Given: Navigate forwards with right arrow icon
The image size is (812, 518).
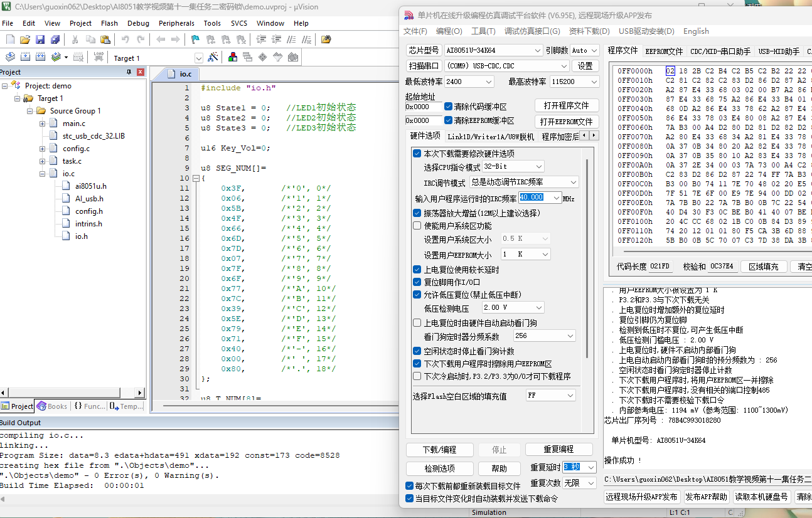Looking at the screenshot, I should tap(175, 40).
